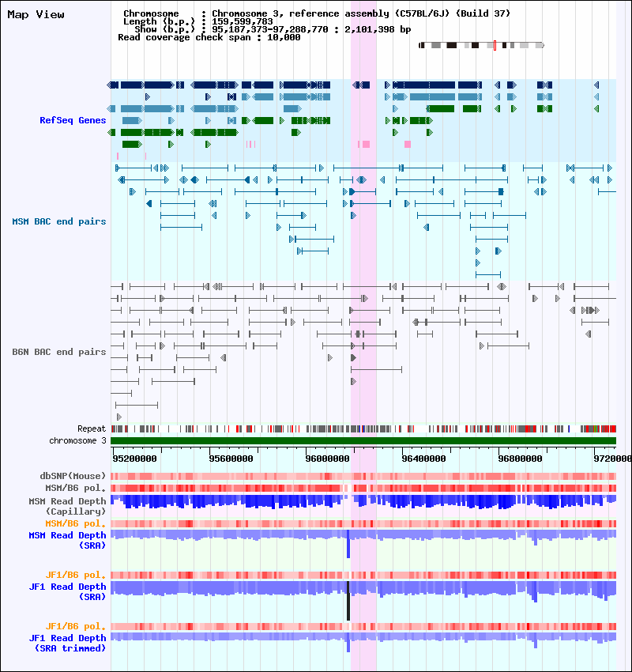Image resolution: width=632 pixels, height=672 pixels.
Task: Click the MSM Read Depth (Capillary) blue histogram
Action: 363,502
